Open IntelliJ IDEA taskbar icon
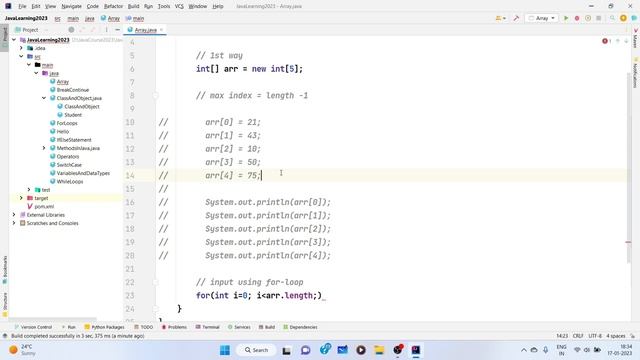The image size is (640, 360). (416, 350)
